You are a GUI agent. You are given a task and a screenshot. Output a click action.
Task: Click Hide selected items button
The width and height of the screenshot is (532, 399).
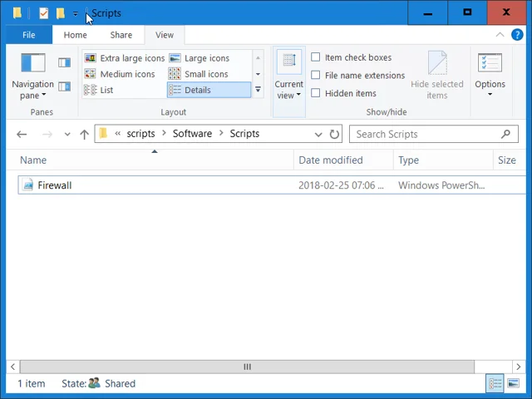pyautogui.click(x=437, y=76)
